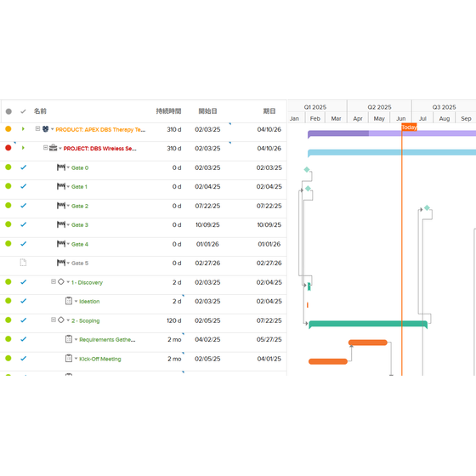Click the 1 - Discovery phase diamond icon

click(x=61, y=281)
